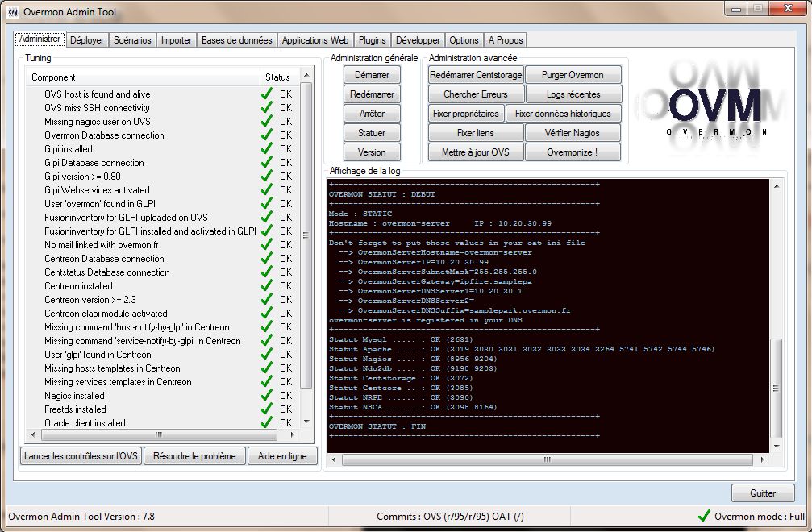Click the Overmonize ! button

click(573, 152)
